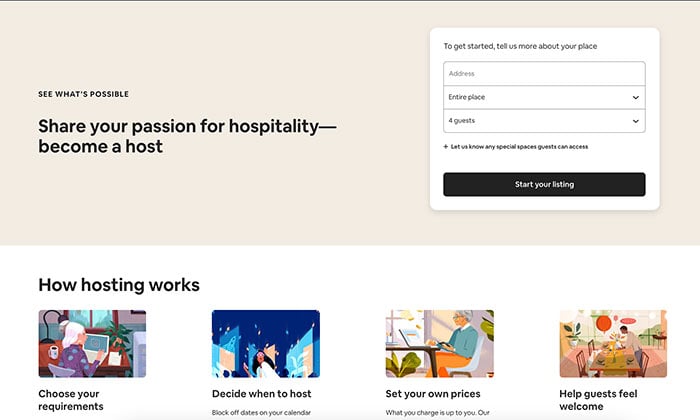Click the plus icon for special spaces
This screenshot has height=420, width=700.
[x=446, y=146]
